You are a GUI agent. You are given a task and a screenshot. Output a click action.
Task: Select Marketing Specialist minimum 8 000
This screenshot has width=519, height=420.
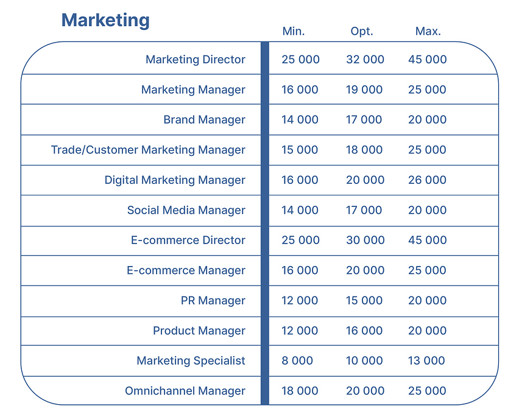(x=297, y=360)
